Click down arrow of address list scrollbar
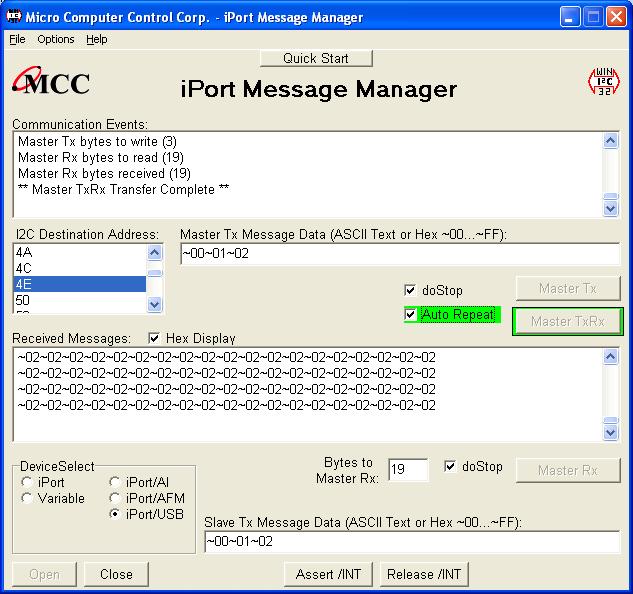 coord(155,304)
